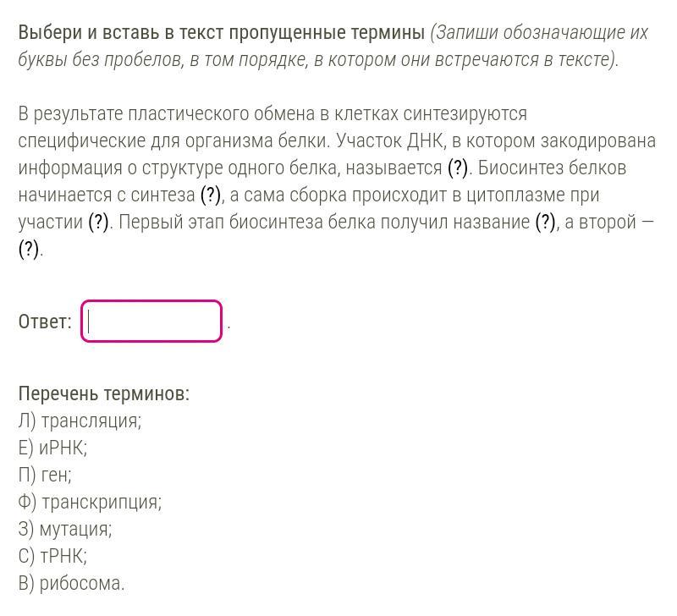Image resolution: width=677 pixels, height=616 pixels.
Task: Select the term П) ген
Action: pyautogui.click(x=45, y=475)
